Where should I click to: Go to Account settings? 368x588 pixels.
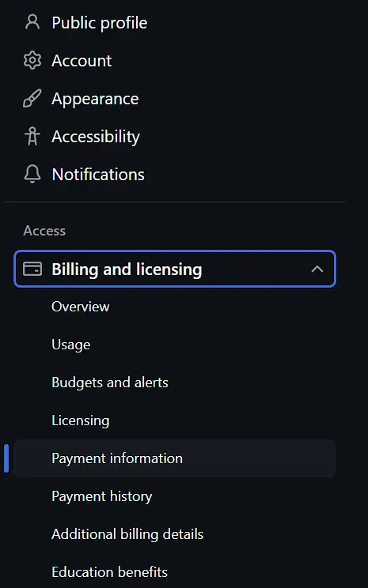pyautogui.click(x=82, y=60)
